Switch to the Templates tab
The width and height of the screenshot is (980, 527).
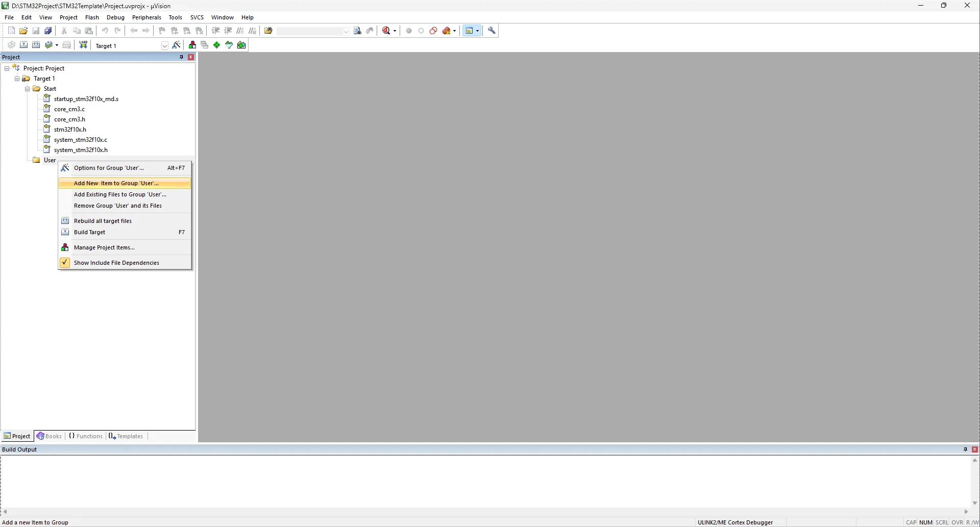tap(126, 436)
